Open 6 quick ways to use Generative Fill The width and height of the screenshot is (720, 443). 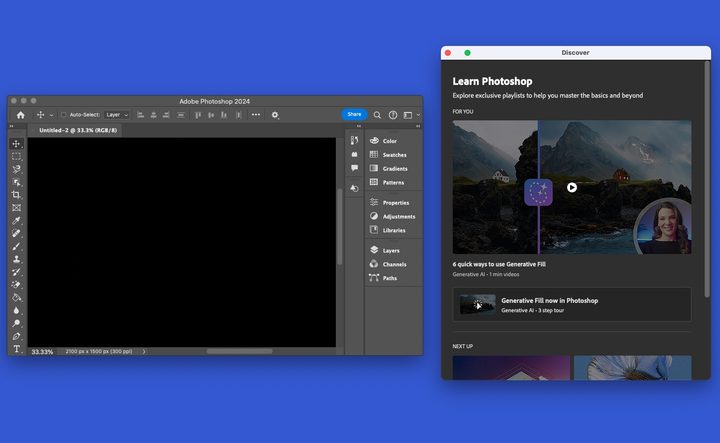(499, 264)
